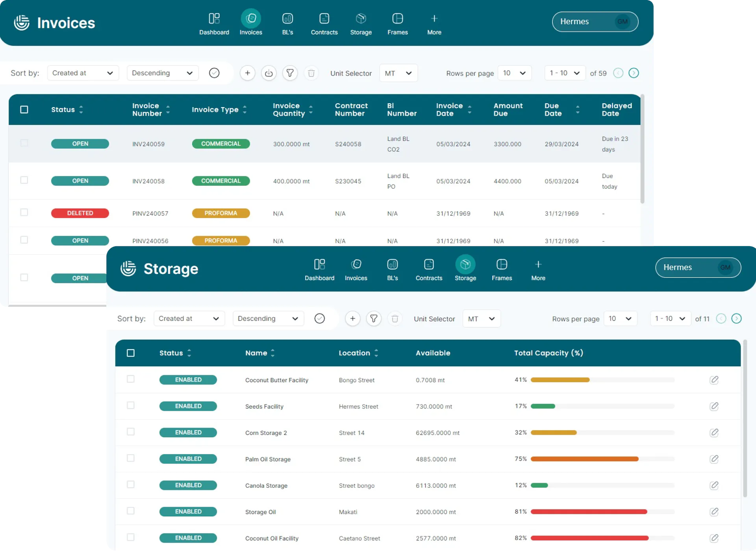Viewport: 756px width, 551px height.
Task: Check the INV240058 invoice row checkbox
Action: pyautogui.click(x=24, y=180)
